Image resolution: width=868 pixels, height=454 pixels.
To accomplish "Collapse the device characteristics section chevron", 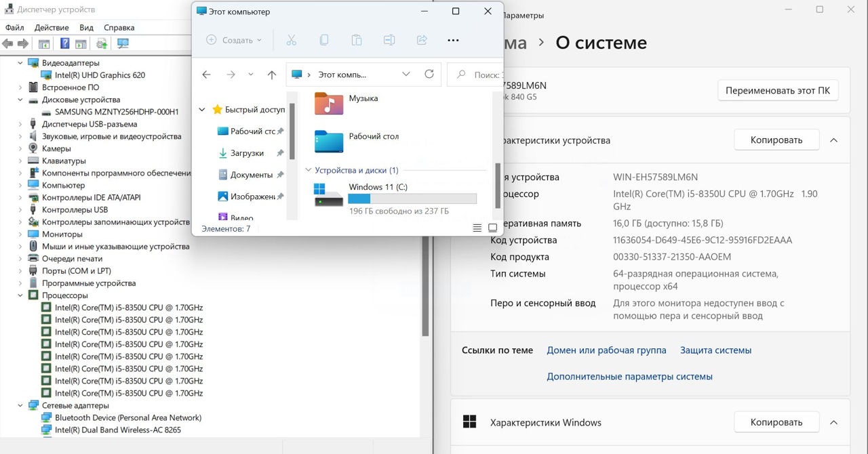I will (833, 140).
